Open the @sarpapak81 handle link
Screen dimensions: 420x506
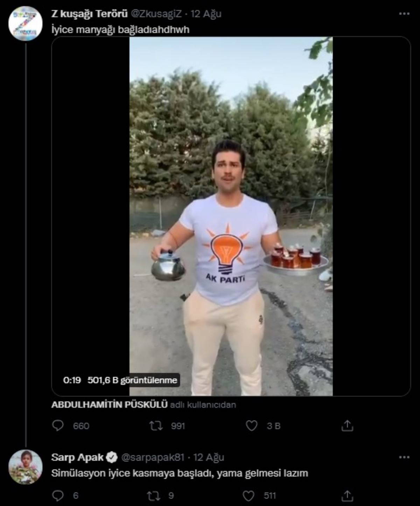(153, 457)
